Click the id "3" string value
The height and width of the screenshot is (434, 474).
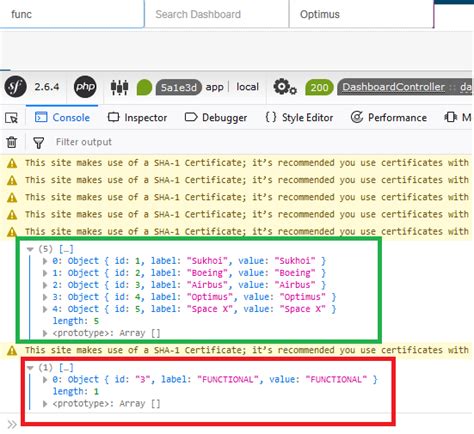click(x=143, y=379)
